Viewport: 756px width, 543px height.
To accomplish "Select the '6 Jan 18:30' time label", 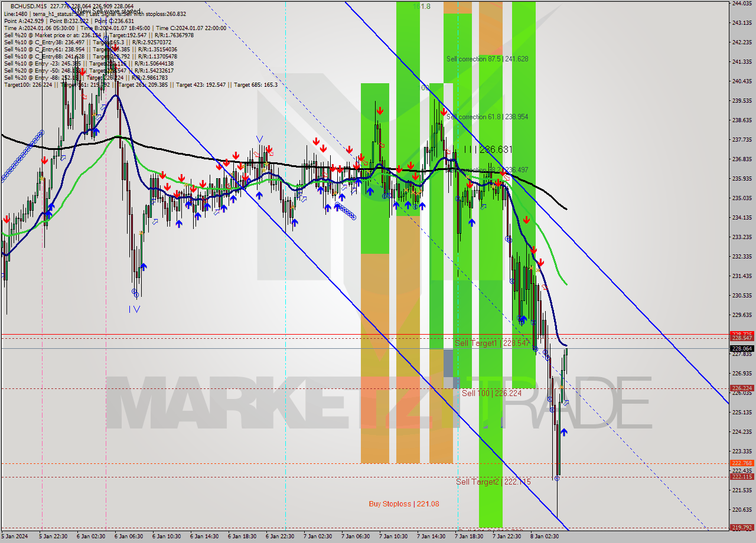I will (x=242, y=537).
